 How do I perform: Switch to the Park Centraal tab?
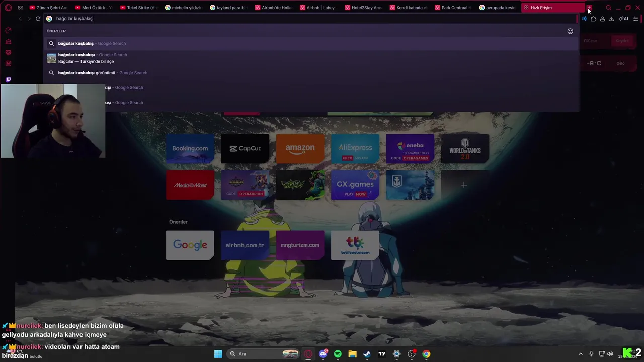(454, 8)
